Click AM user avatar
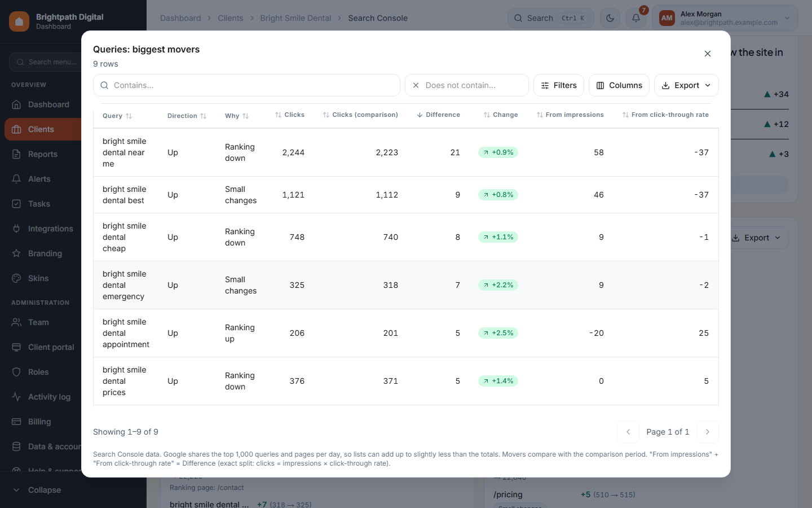The height and width of the screenshot is (508, 812). pyautogui.click(x=667, y=18)
